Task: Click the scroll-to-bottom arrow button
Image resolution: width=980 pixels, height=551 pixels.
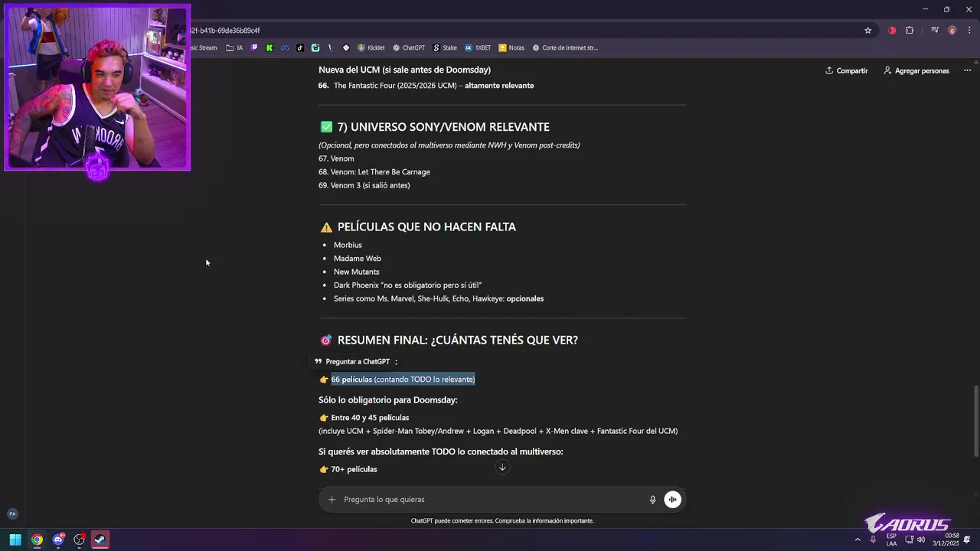Action: pyautogui.click(x=502, y=468)
